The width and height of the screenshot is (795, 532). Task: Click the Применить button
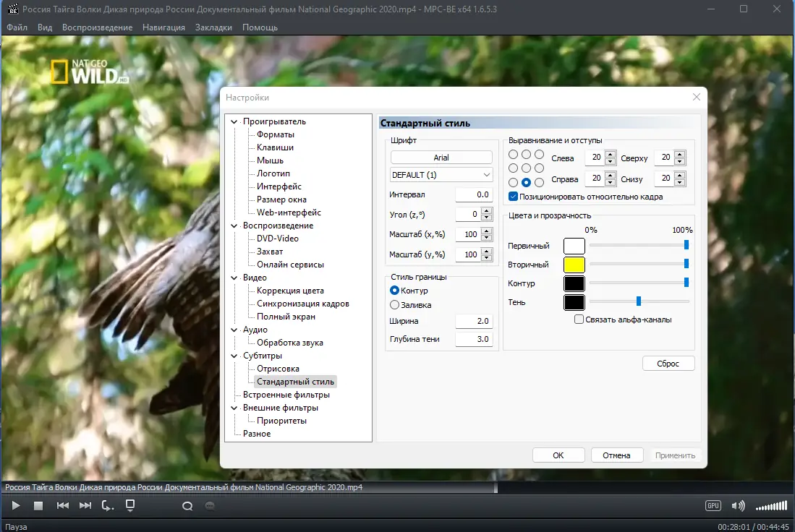pos(675,455)
